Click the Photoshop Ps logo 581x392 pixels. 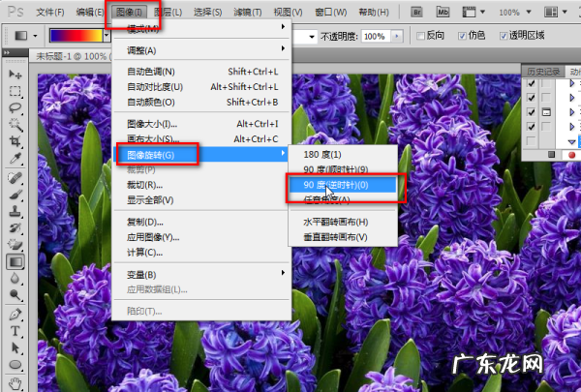point(15,13)
